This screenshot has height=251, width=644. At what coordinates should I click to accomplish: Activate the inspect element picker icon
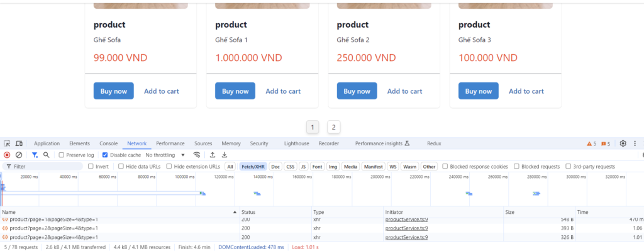pyautogui.click(x=7, y=143)
